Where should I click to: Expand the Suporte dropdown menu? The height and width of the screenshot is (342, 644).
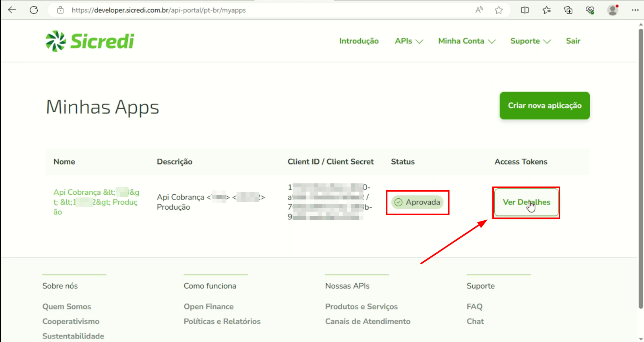[x=530, y=41]
